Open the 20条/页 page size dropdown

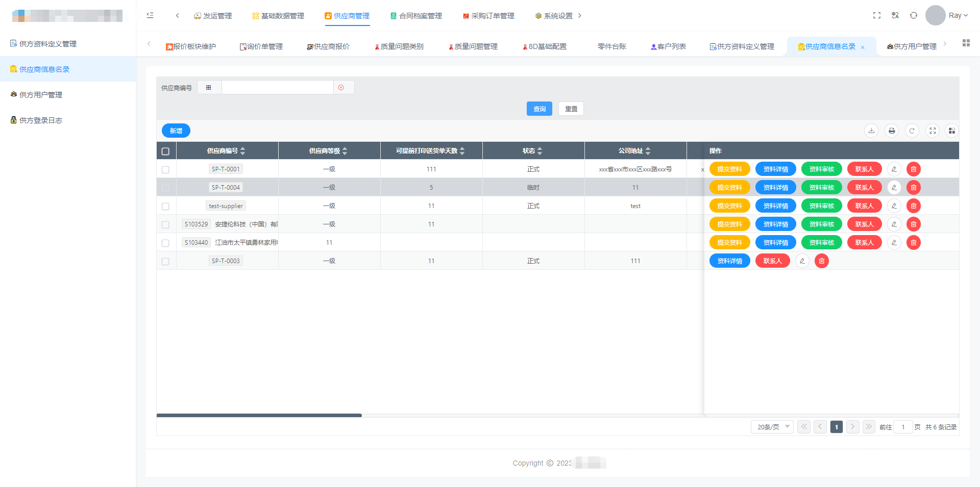[x=772, y=427]
